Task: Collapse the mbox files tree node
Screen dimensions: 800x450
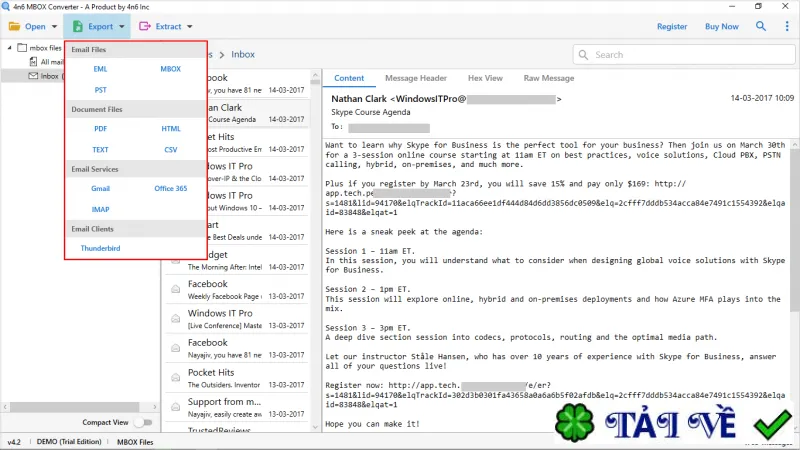Action: [9, 47]
